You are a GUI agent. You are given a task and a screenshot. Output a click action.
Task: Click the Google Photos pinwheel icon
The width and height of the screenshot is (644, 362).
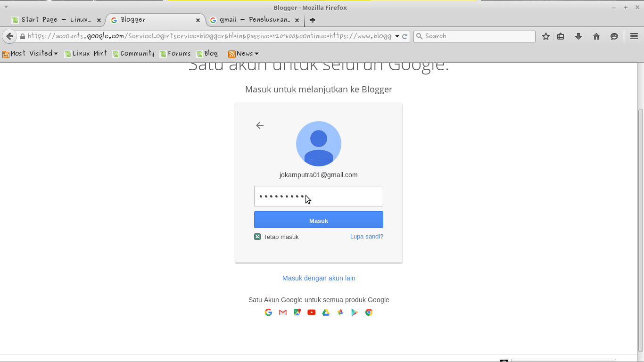(340, 313)
